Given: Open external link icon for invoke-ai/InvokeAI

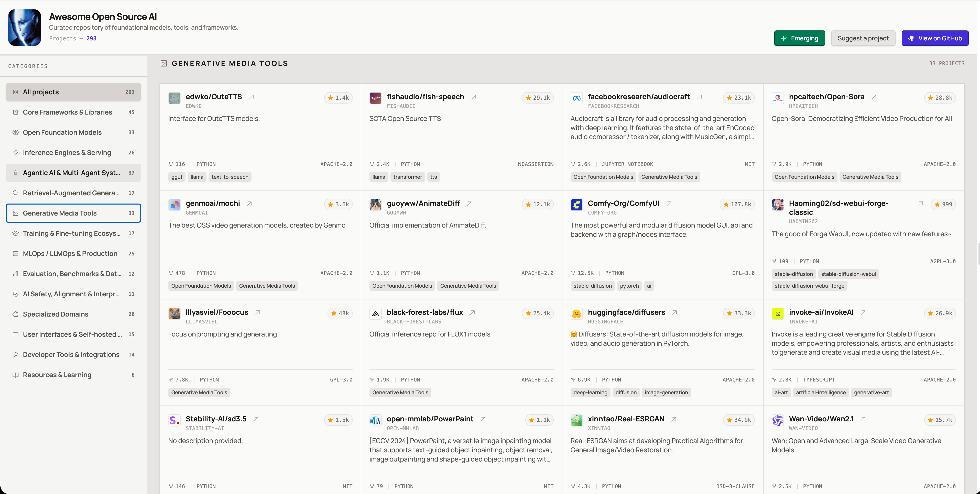Looking at the screenshot, I should (863, 312).
